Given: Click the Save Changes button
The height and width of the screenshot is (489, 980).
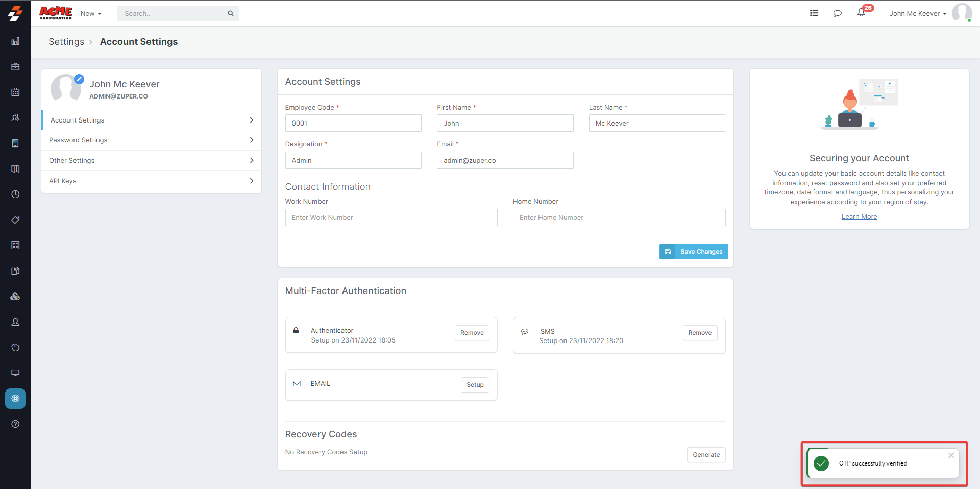Looking at the screenshot, I should [x=694, y=252].
